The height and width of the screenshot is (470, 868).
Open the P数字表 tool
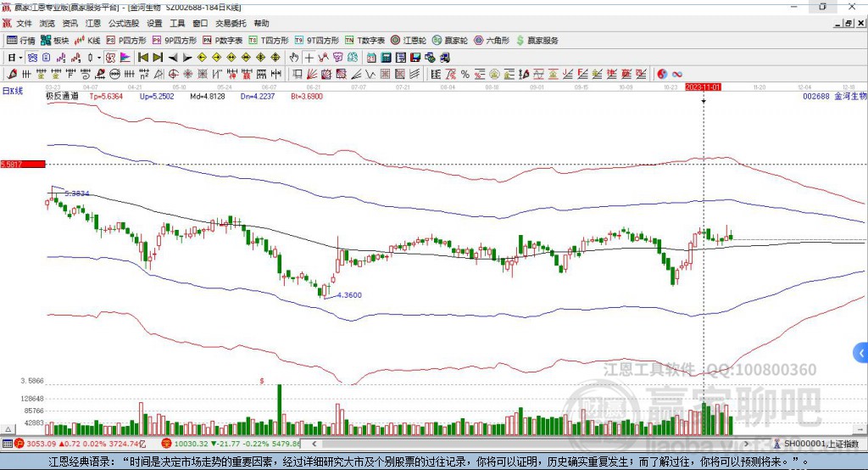point(223,41)
